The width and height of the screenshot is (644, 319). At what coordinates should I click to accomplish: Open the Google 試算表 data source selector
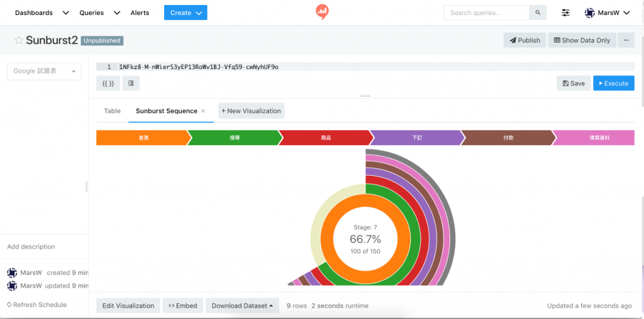coord(44,72)
